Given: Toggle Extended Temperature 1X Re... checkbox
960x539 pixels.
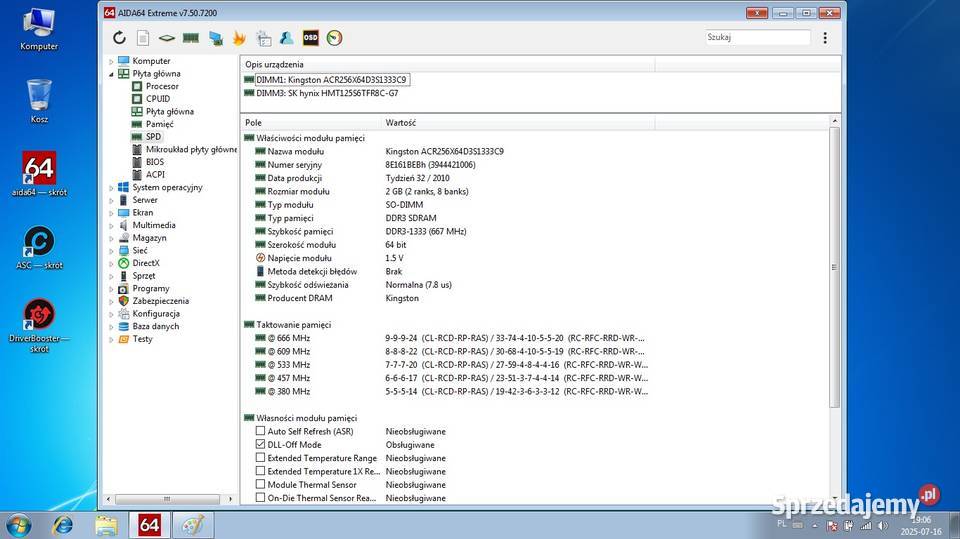Looking at the screenshot, I should (260, 471).
